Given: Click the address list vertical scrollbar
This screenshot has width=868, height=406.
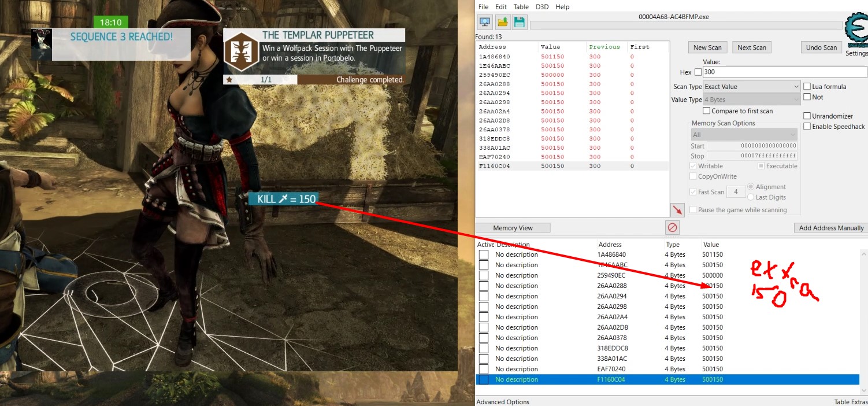Looking at the screenshot, I should [864, 318].
